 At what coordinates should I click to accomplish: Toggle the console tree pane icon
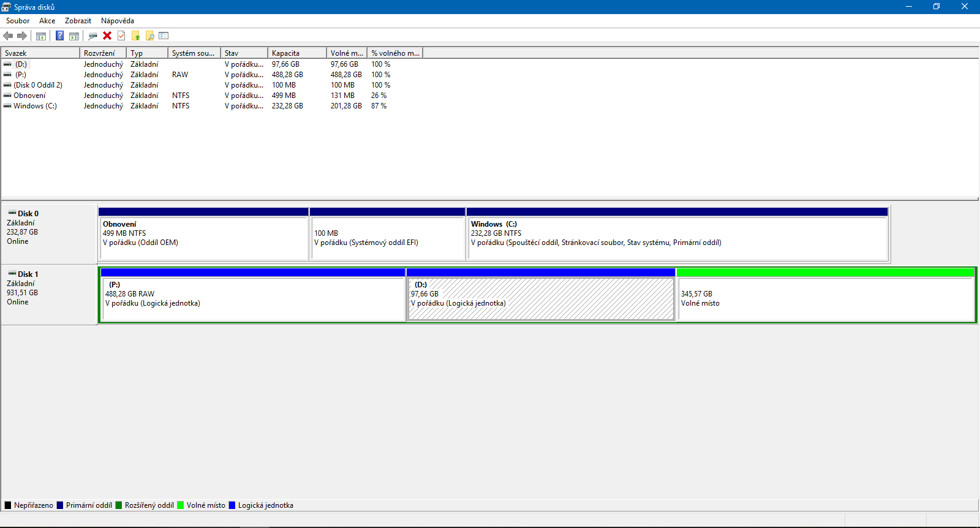(x=41, y=36)
